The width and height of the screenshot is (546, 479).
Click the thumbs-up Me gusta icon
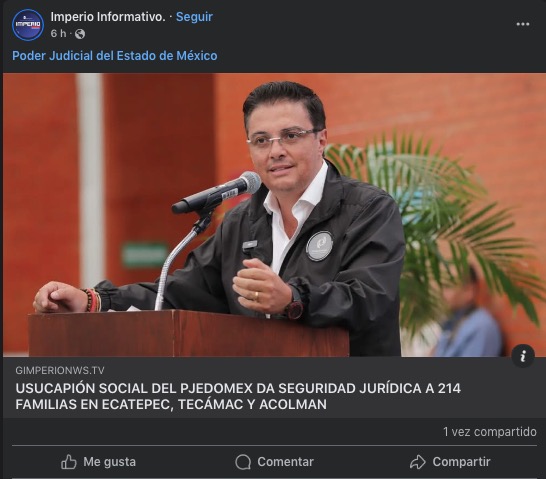pos(69,462)
